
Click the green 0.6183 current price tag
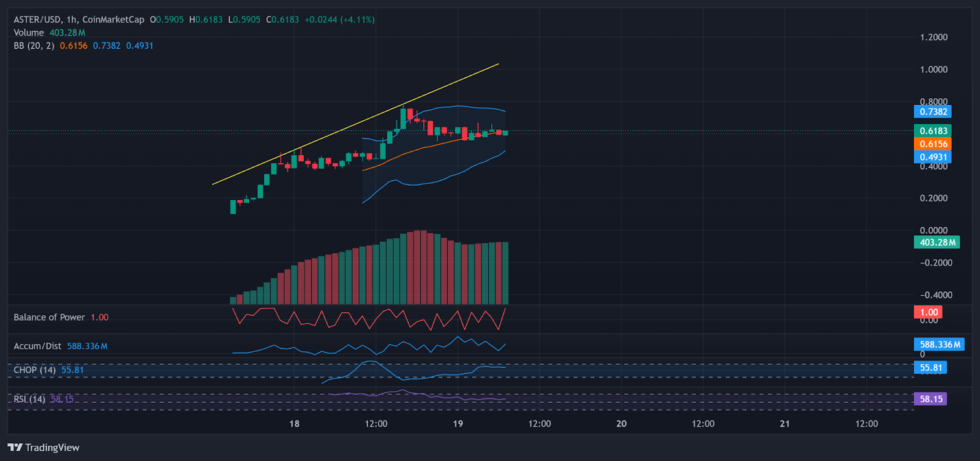point(933,131)
